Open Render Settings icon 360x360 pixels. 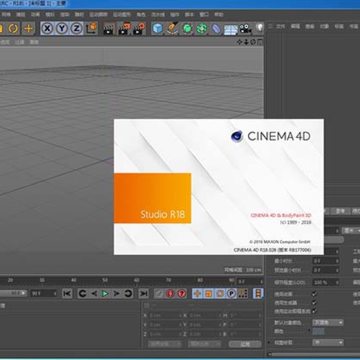point(139,28)
